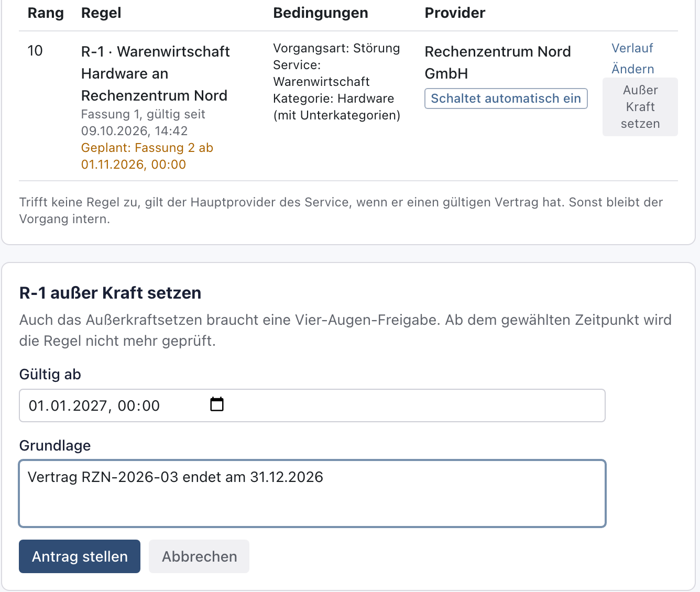Click the Provider column header
Viewport: 700px width, 592px height.
(455, 13)
